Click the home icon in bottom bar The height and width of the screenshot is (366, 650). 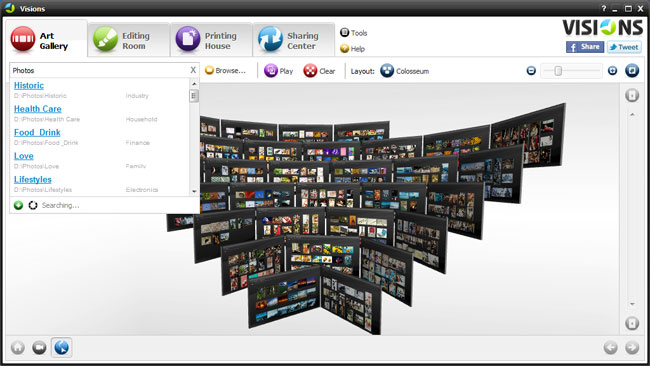coord(18,347)
